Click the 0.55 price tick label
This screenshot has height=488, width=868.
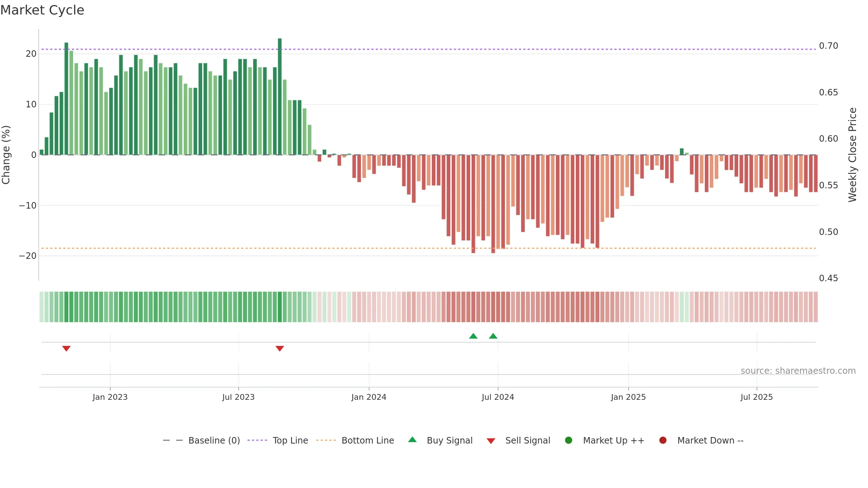tap(829, 185)
